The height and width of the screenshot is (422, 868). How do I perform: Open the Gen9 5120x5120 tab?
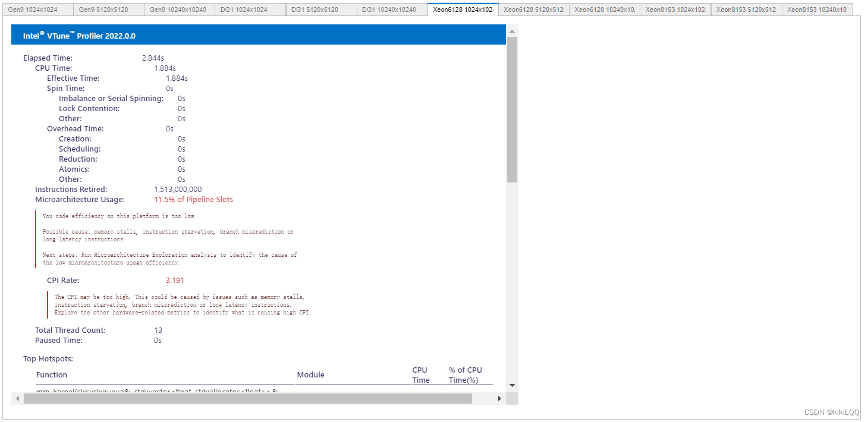[109, 10]
